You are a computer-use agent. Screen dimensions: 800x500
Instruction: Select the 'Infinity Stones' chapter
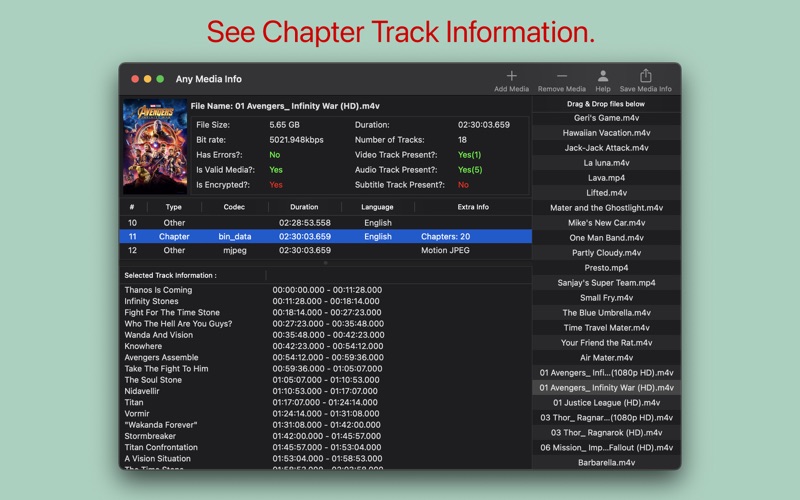click(326, 301)
